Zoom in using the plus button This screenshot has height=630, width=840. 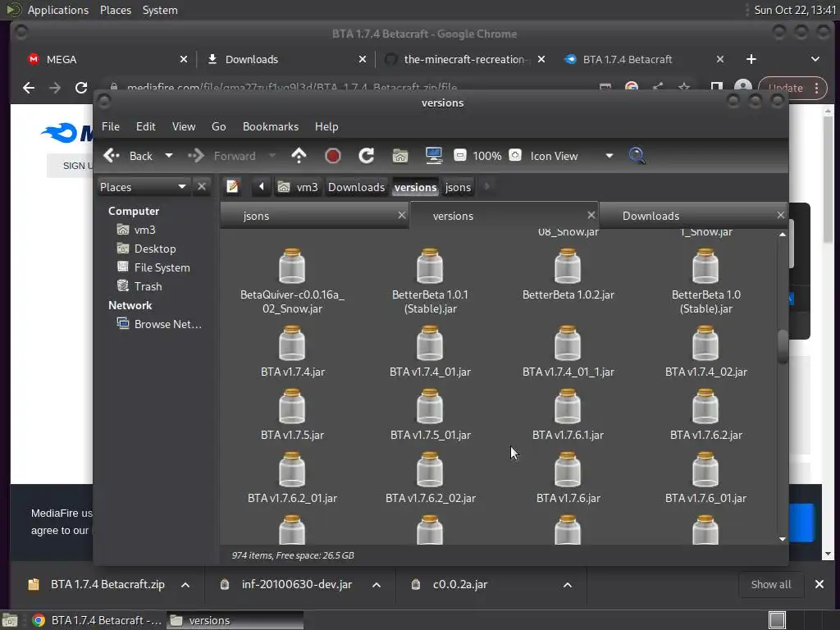(x=515, y=156)
